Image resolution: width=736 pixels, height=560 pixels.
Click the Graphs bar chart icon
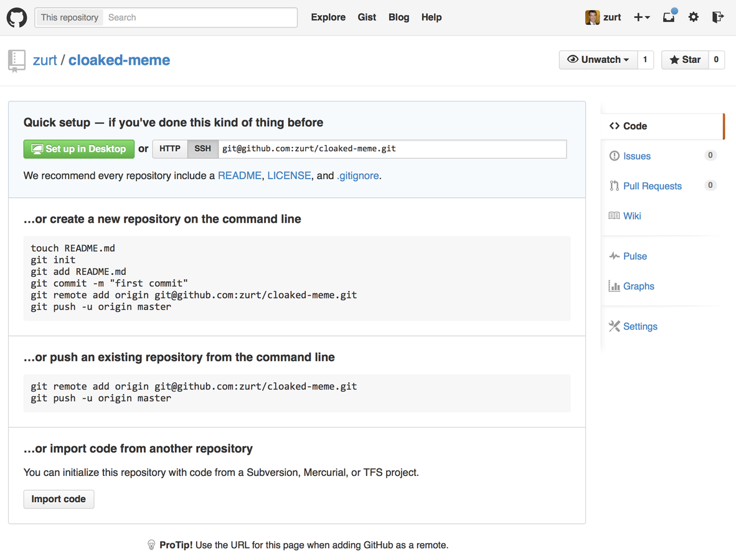click(x=615, y=286)
